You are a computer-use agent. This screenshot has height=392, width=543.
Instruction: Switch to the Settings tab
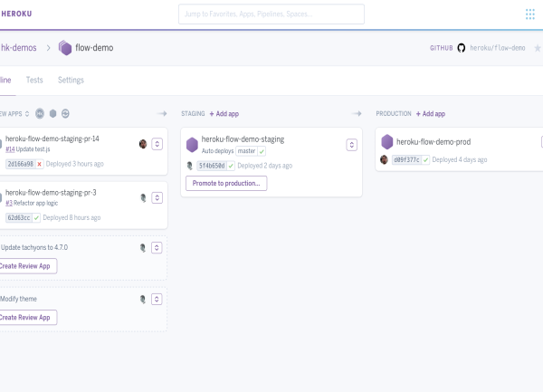[71, 80]
